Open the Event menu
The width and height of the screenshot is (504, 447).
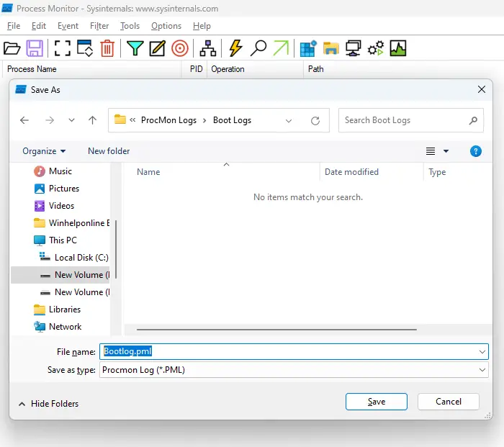[68, 26]
